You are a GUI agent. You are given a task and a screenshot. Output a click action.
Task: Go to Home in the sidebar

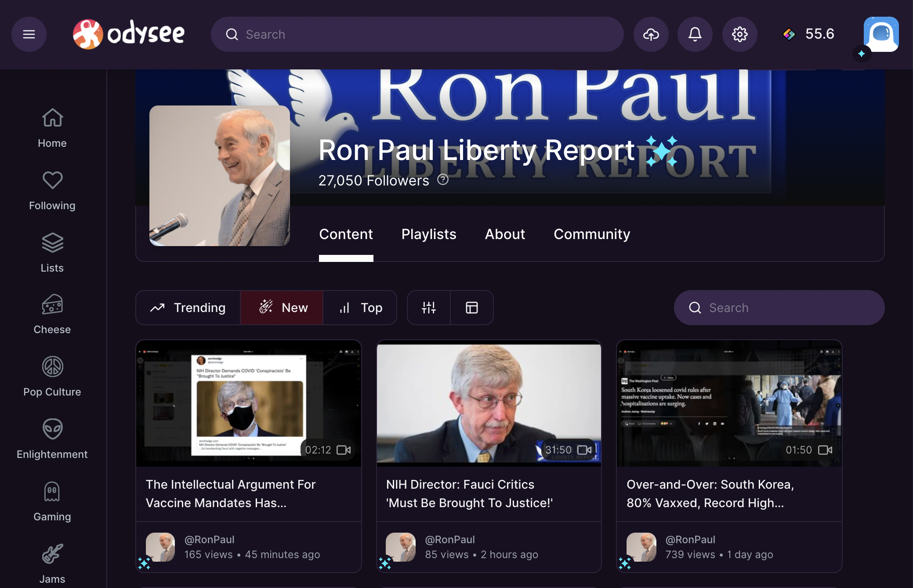coord(52,128)
